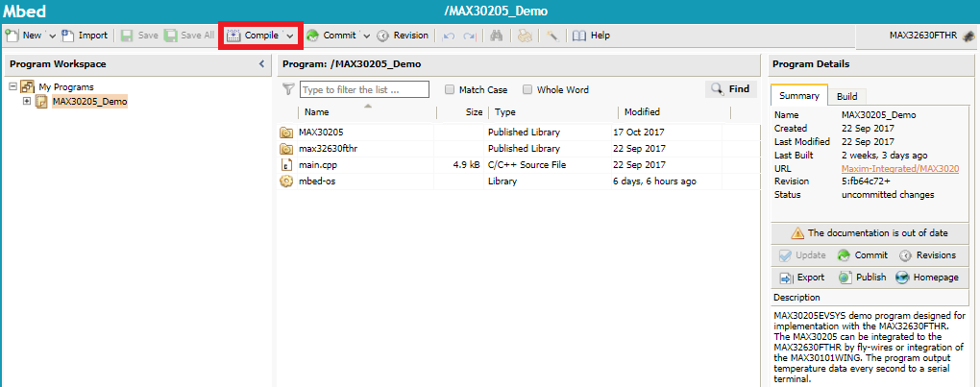
Task: Click the MAX30205 folder icon
Action: (286, 133)
